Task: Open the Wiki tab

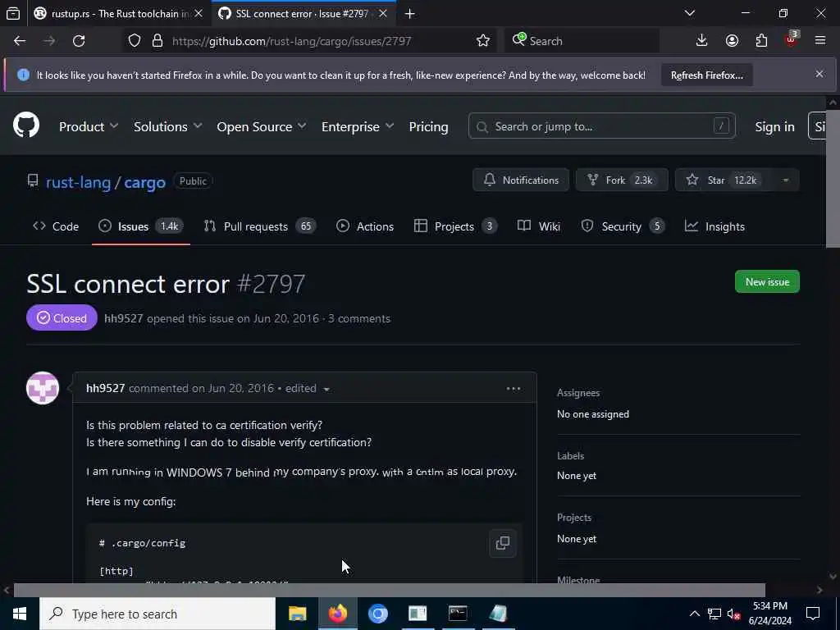Action: (x=539, y=226)
